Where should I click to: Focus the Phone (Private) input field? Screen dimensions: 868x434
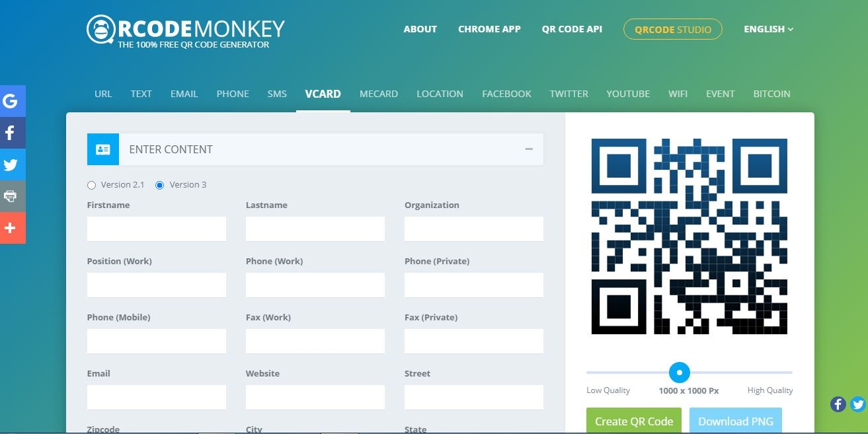click(x=474, y=285)
